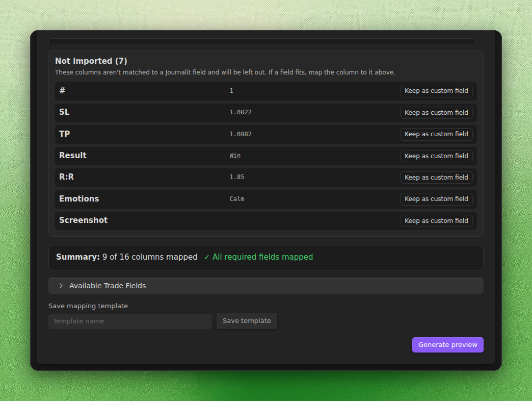Click the 'Emotions' column name
532x401 pixels.
click(x=79, y=198)
